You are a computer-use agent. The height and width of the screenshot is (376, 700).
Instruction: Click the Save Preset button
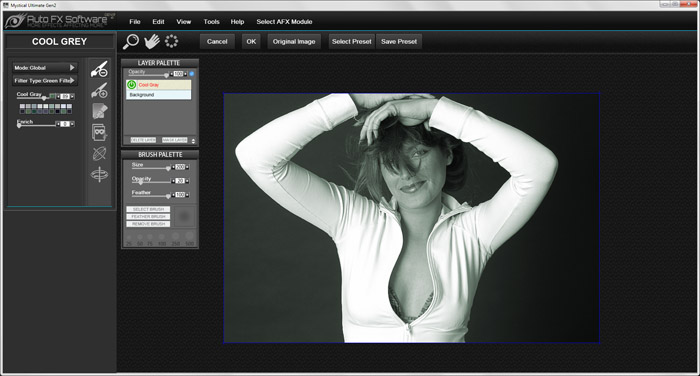click(399, 42)
